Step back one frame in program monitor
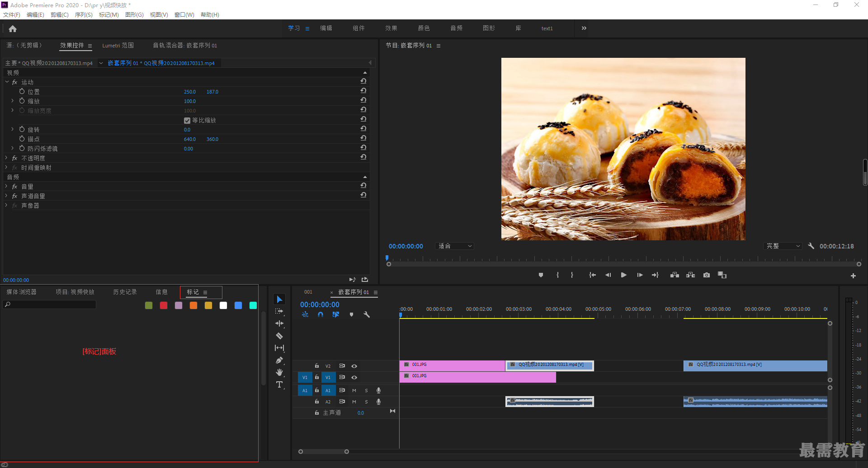Viewport: 868px width, 468px height. coord(608,275)
